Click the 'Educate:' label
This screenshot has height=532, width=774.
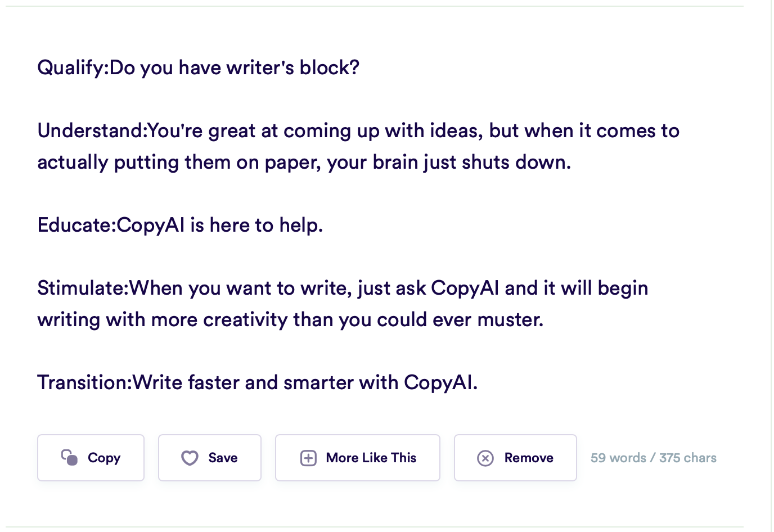[x=76, y=226]
